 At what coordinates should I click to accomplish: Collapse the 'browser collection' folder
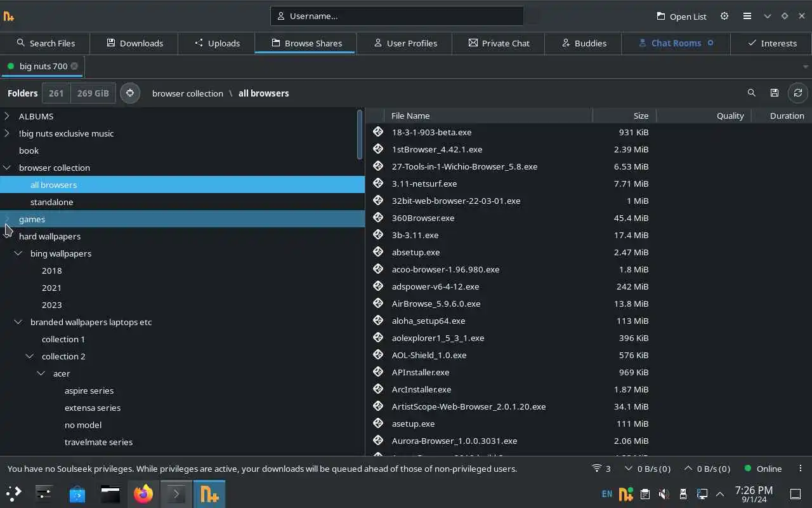click(x=7, y=168)
